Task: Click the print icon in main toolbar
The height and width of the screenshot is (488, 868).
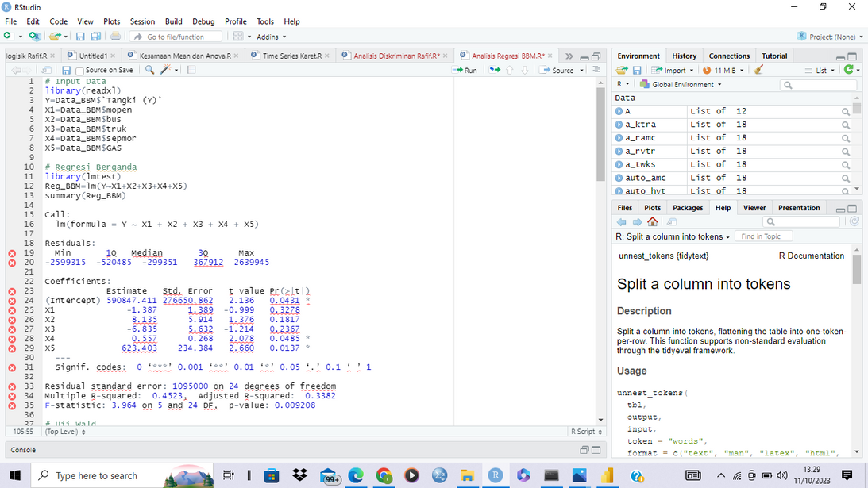Action: 115,37
